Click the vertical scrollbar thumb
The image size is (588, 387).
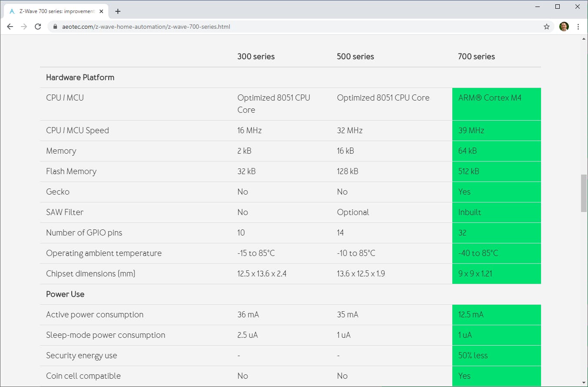(584, 193)
